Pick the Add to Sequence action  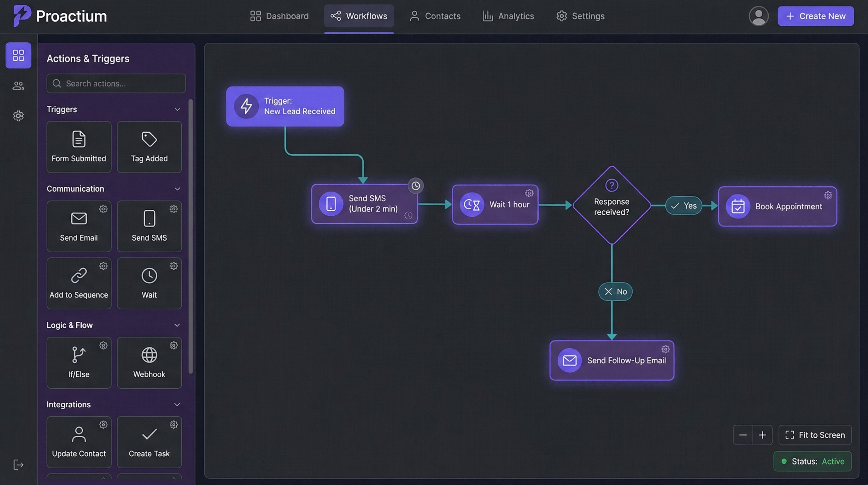[x=79, y=283]
